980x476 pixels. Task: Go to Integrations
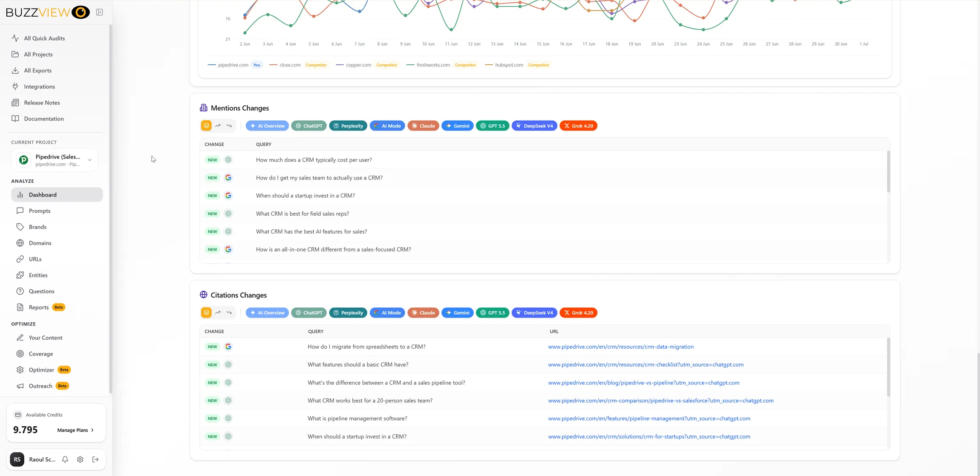click(x=39, y=87)
